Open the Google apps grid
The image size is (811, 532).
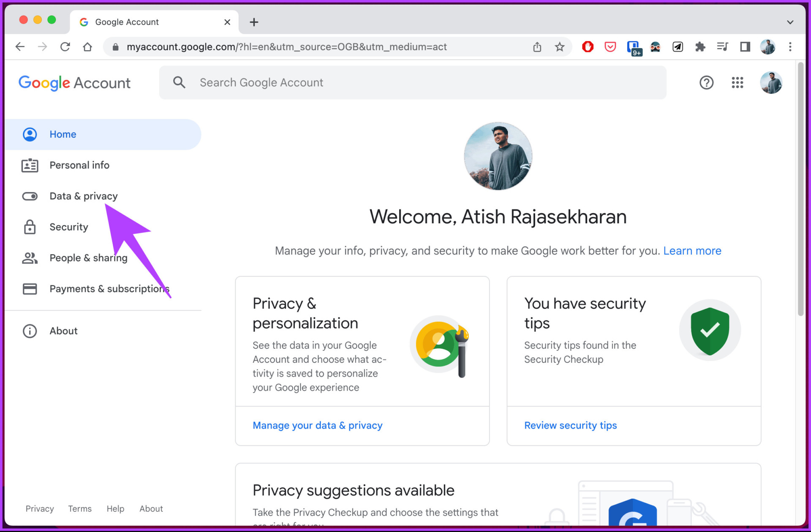738,82
